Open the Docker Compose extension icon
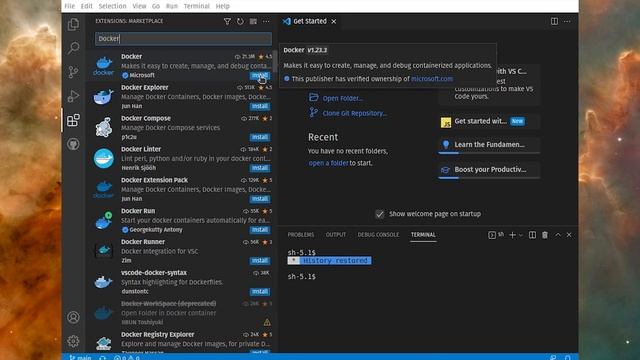Screen dimensions: 640x360 coord(104,127)
